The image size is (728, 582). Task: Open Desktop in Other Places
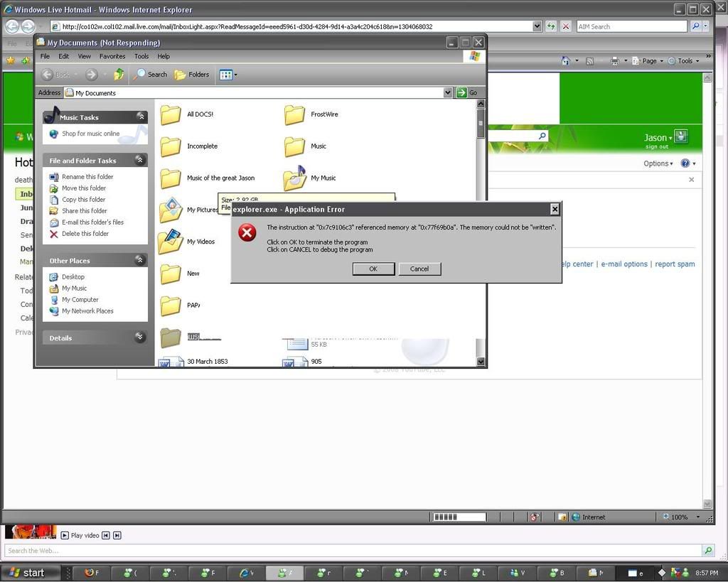73,276
